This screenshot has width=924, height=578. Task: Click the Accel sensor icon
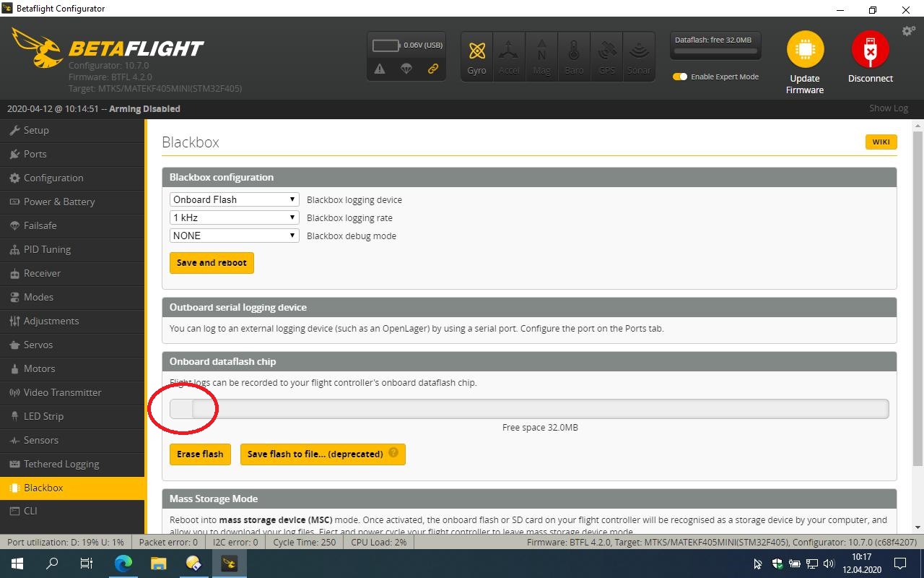pyautogui.click(x=509, y=55)
